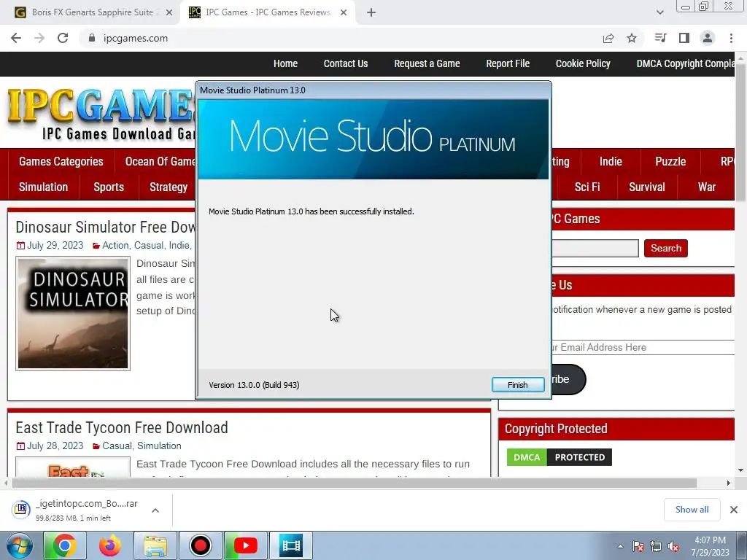Click the YouTube taskbar icon

[x=245, y=545]
